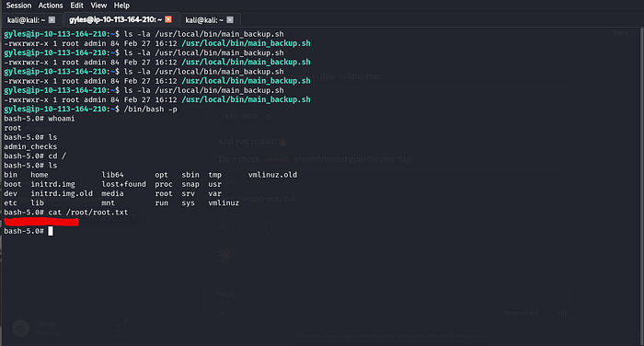This screenshot has width=644, height=346.
Task: Click 'bin' in the root directory listing
Action: pos(11,175)
